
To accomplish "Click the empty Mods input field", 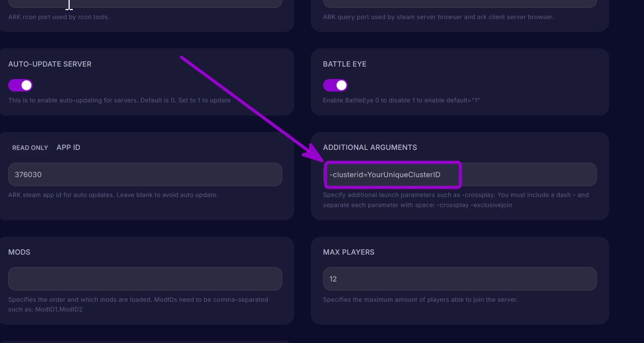I will coord(145,279).
